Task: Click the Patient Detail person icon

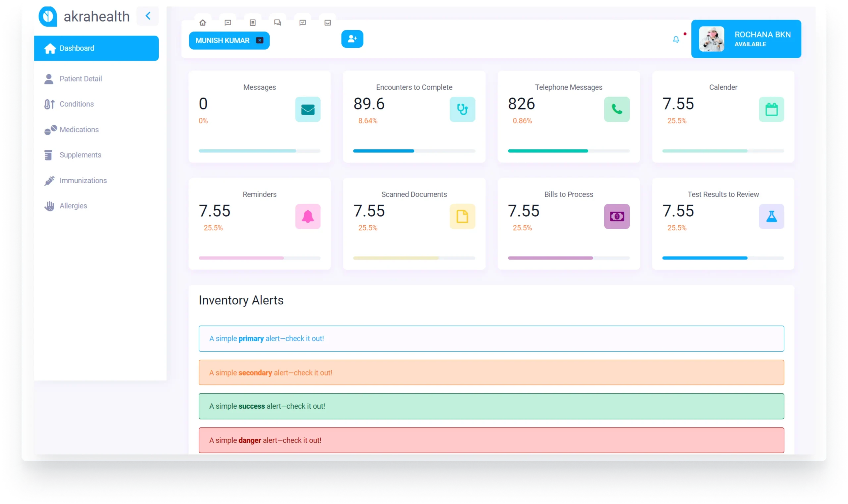Action: pyautogui.click(x=49, y=79)
